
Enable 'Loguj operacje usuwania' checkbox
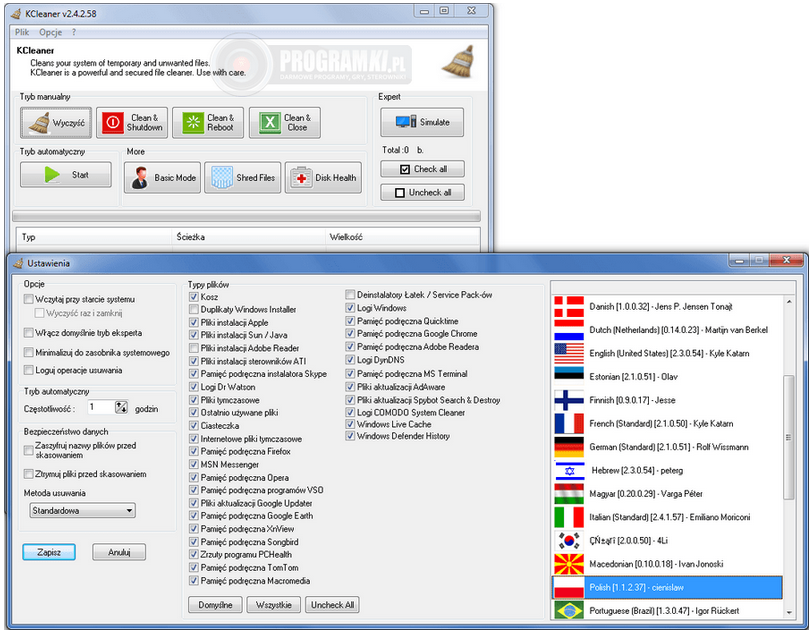[28, 370]
